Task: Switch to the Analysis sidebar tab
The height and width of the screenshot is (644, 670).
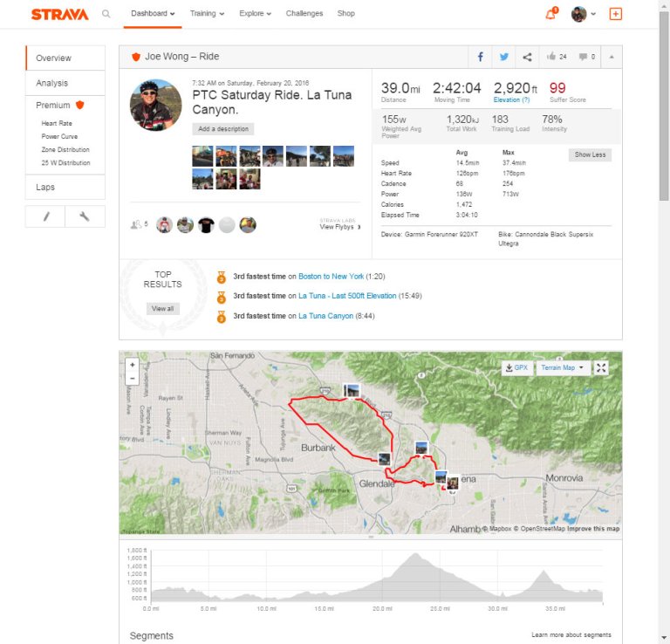Action: point(52,83)
